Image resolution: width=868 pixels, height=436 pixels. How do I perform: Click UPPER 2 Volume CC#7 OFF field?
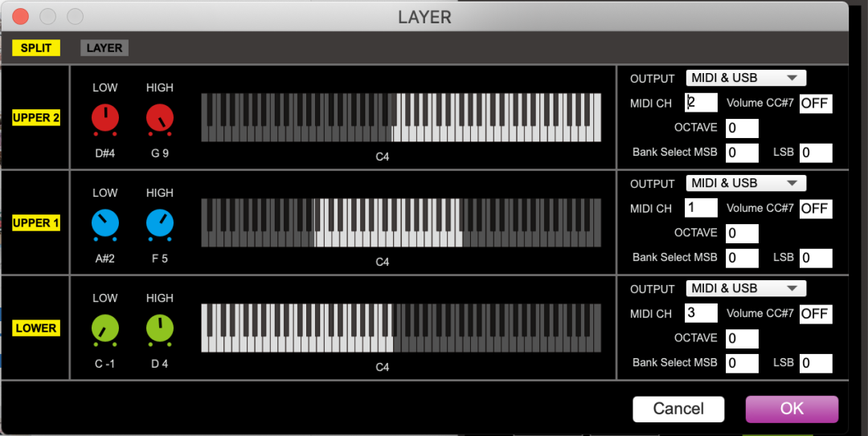[x=816, y=104]
